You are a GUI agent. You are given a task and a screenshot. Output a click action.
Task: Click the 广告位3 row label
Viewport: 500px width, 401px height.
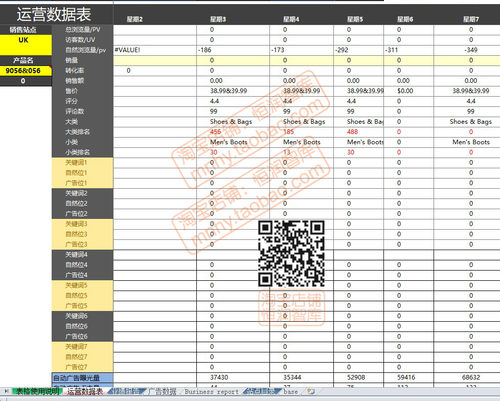tap(83, 244)
